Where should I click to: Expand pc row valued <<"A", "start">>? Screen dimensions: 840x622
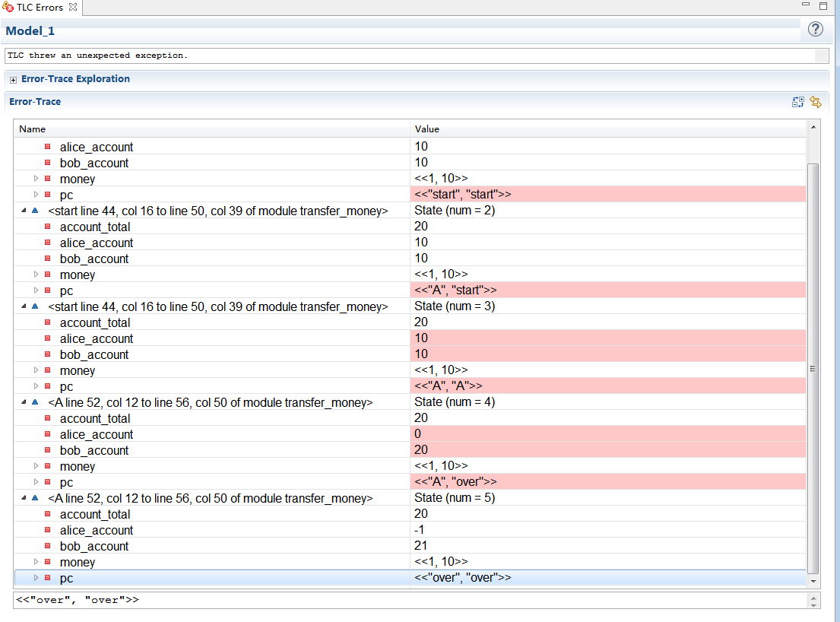36,290
